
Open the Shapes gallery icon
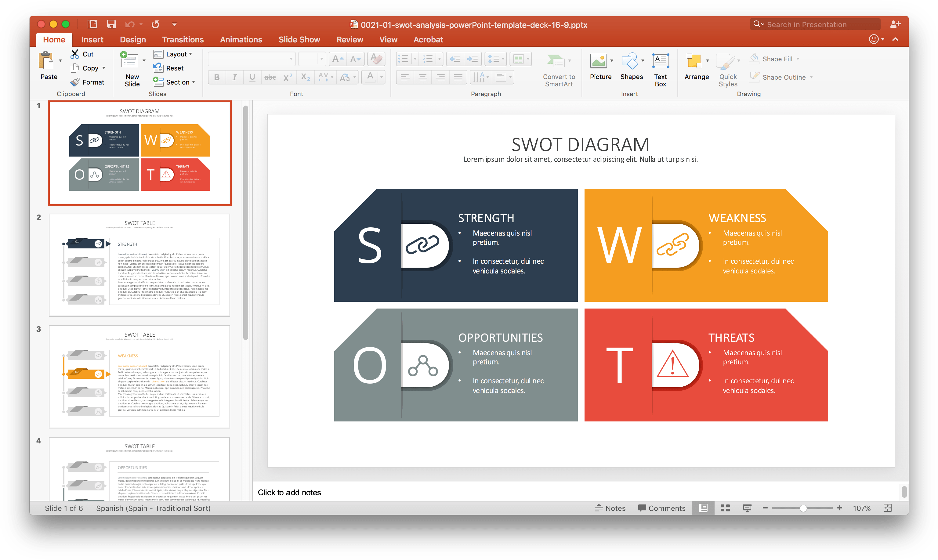click(x=629, y=61)
